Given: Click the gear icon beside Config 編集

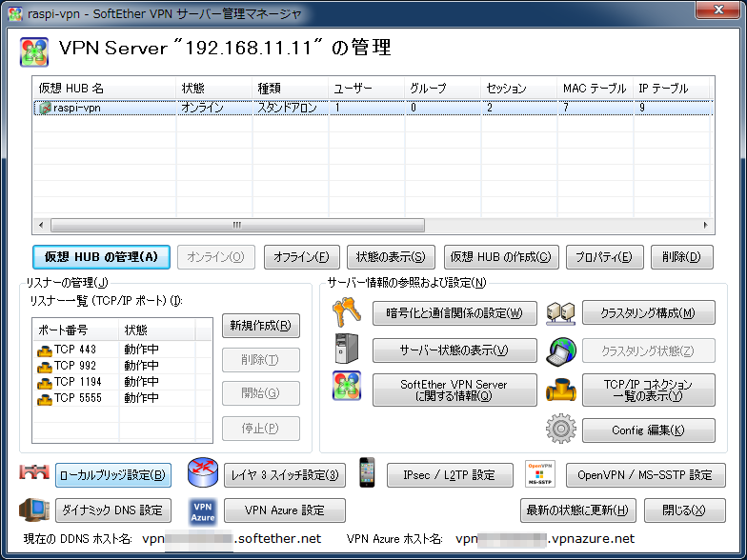Looking at the screenshot, I should click(x=560, y=429).
